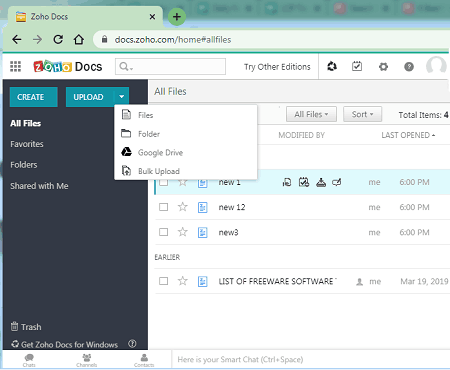
Task: Open the tasks checklist icon in header
Action: (357, 66)
